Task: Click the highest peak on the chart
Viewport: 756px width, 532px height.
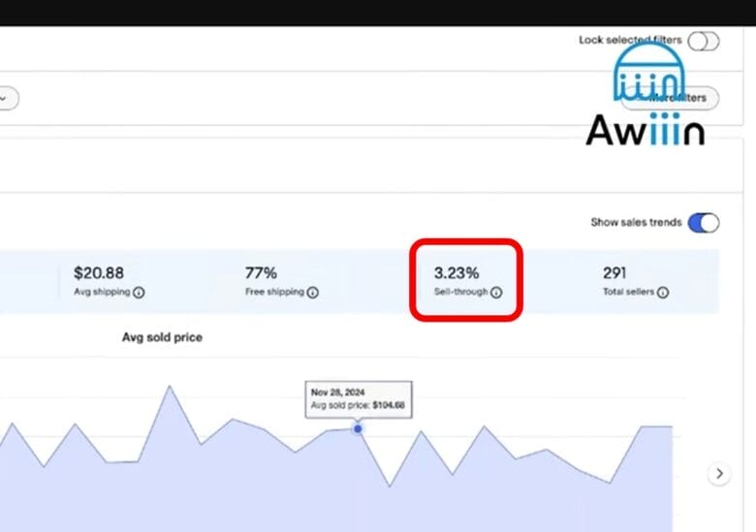Action: coord(169,387)
